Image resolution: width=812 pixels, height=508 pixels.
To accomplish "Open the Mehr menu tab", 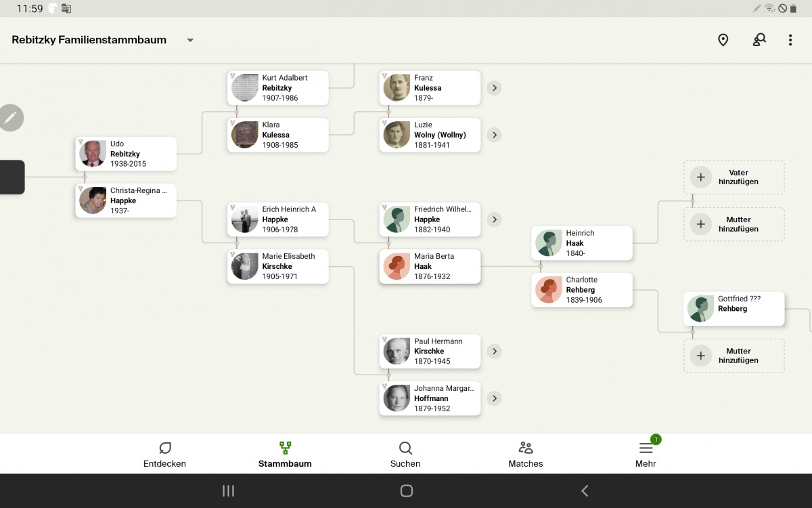I will pyautogui.click(x=646, y=454).
